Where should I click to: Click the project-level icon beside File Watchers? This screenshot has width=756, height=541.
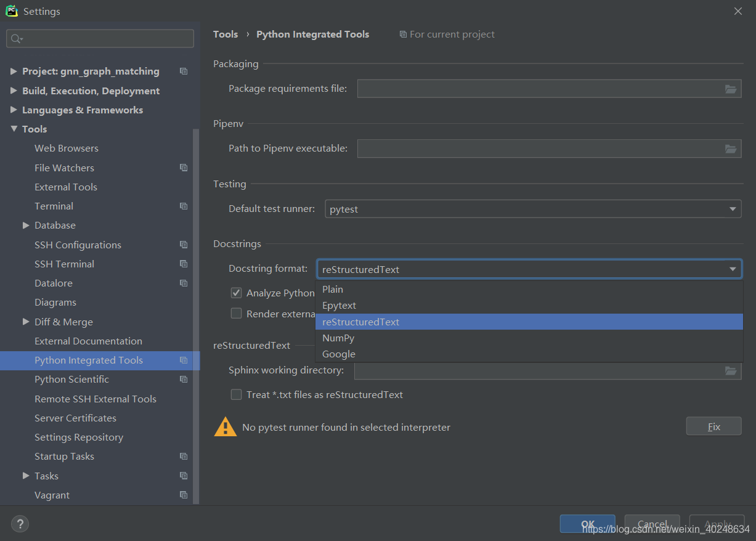[184, 168]
